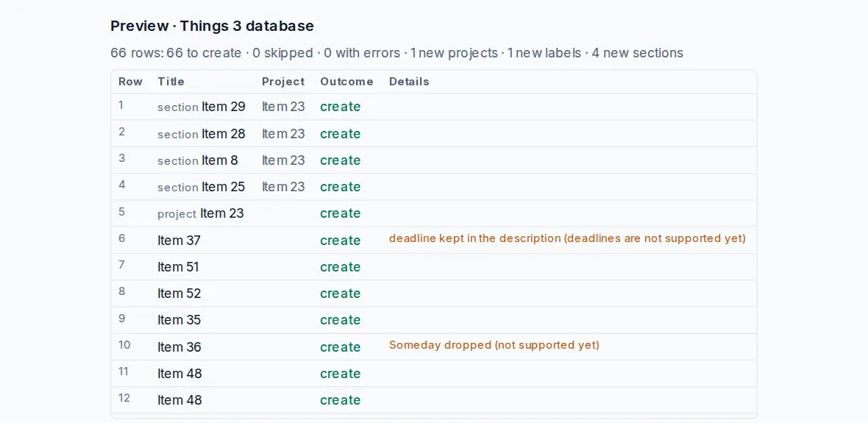Viewport: 868px width, 423px height.
Task: Select the "deadline kept in the description" warning
Action: pyautogui.click(x=567, y=238)
